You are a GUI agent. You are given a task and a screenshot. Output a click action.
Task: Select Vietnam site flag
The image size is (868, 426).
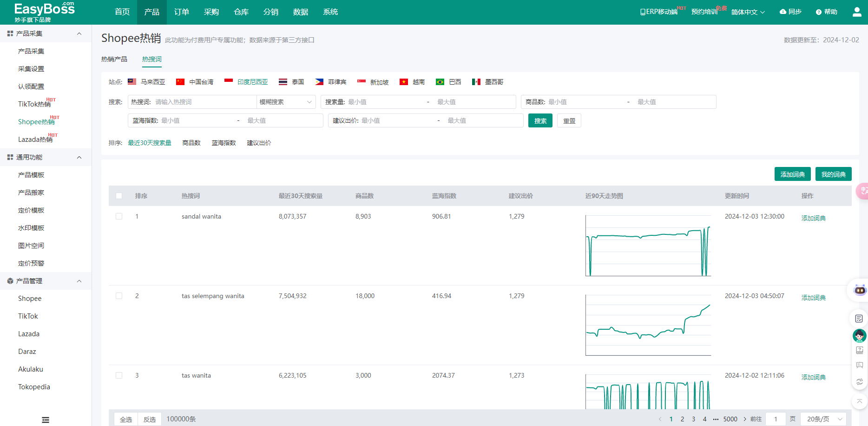[404, 82]
